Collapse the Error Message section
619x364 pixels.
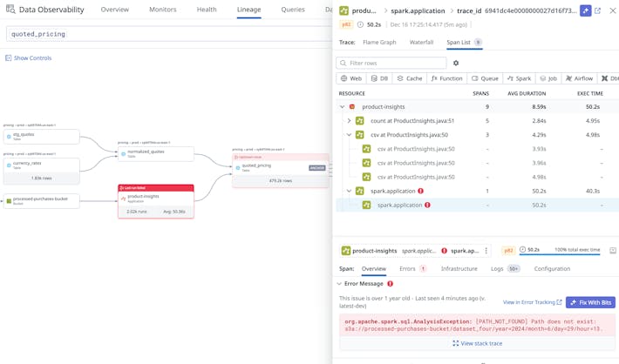point(339,284)
